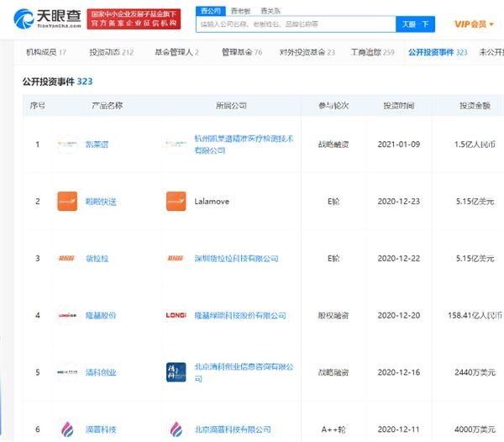Click the 2020-12-23 investment date

coord(398,202)
